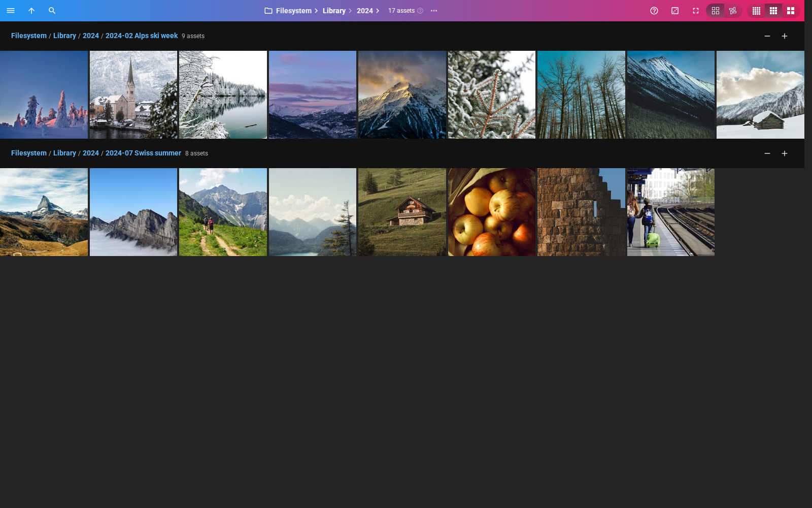Viewport: 812px width, 508px height.
Task: Click the random dice icon
Action: point(675,11)
